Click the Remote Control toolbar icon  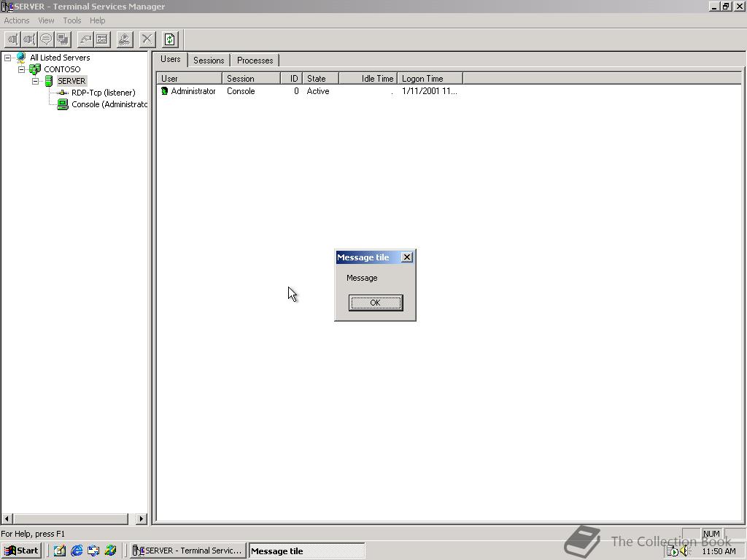[x=63, y=39]
